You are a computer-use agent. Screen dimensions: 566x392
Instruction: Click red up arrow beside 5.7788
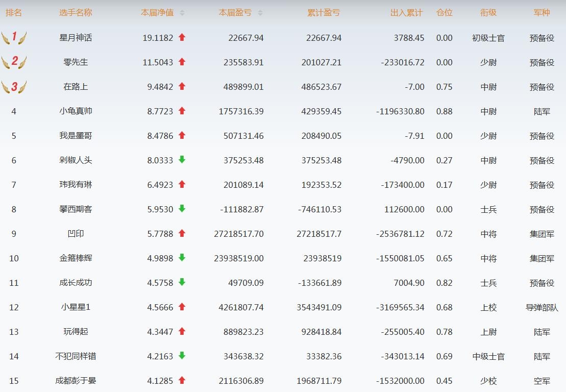point(182,233)
